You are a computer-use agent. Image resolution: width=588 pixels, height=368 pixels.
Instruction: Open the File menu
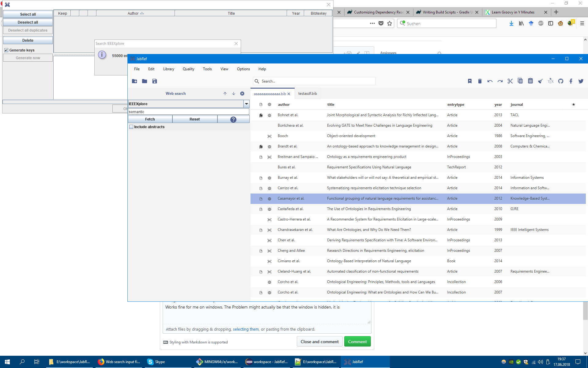[x=137, y=69]
